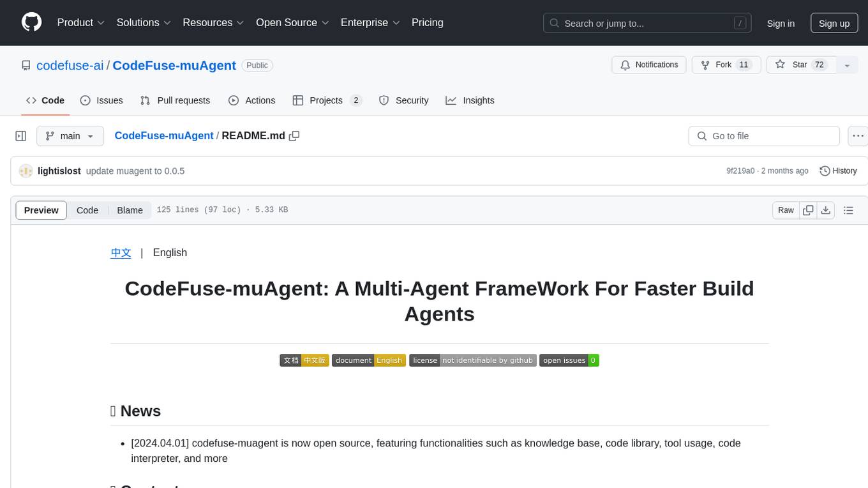This screenshot has height=488, width=868.
Task: Expand the Resources menu
Action: coord(213,22)
